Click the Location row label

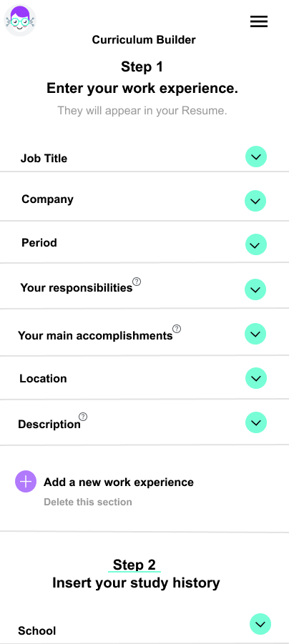(x=43, y=379)
